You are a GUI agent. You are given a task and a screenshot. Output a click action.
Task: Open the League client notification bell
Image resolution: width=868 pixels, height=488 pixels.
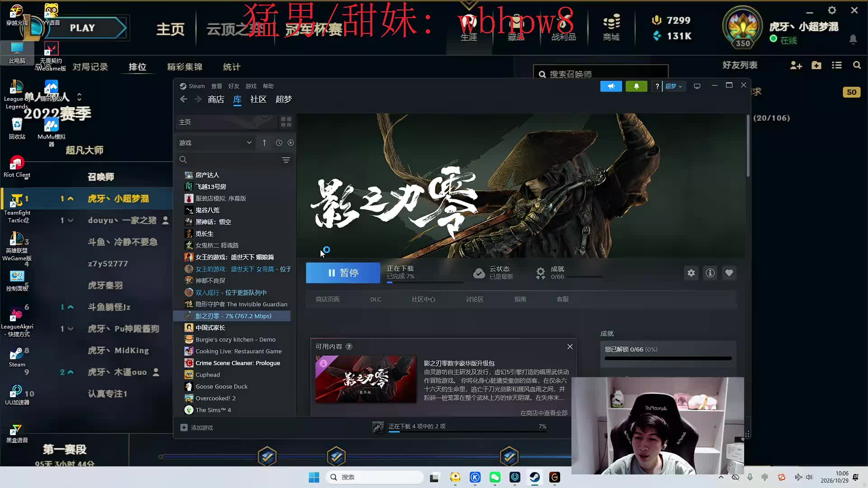point(853,39)
